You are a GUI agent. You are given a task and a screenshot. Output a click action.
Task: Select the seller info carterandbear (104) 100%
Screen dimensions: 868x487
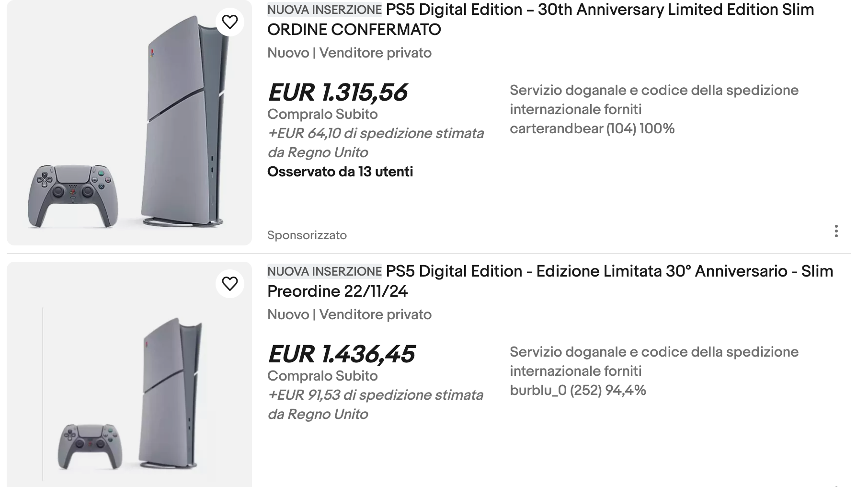point(592,128)
